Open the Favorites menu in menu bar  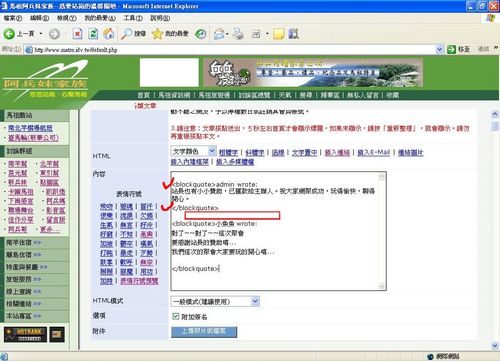tap(100, 18)
